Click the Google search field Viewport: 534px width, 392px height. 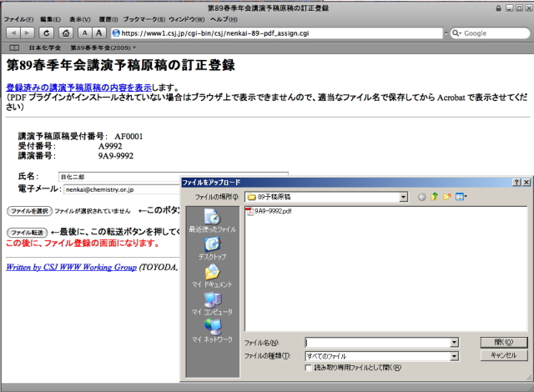491,33
